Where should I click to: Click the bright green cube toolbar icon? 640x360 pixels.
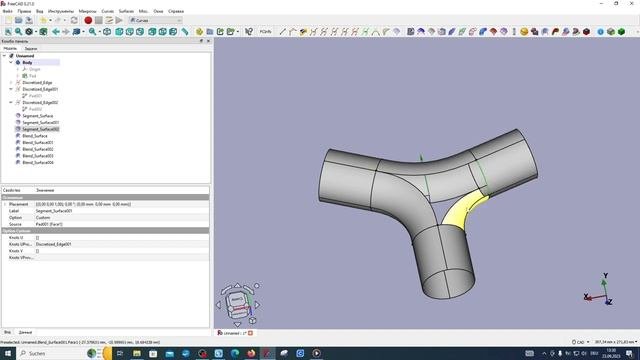pos(621,31)
